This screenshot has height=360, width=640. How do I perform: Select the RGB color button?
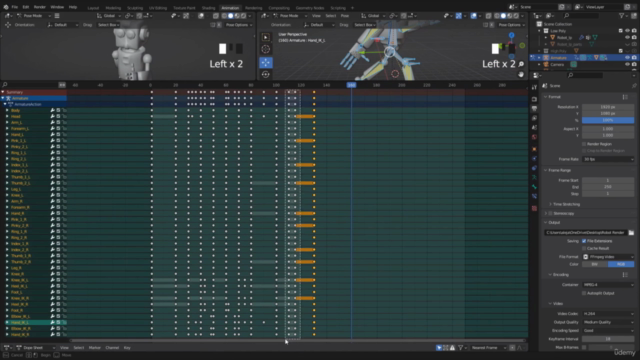pyautogui.click(x=621, y=264)
